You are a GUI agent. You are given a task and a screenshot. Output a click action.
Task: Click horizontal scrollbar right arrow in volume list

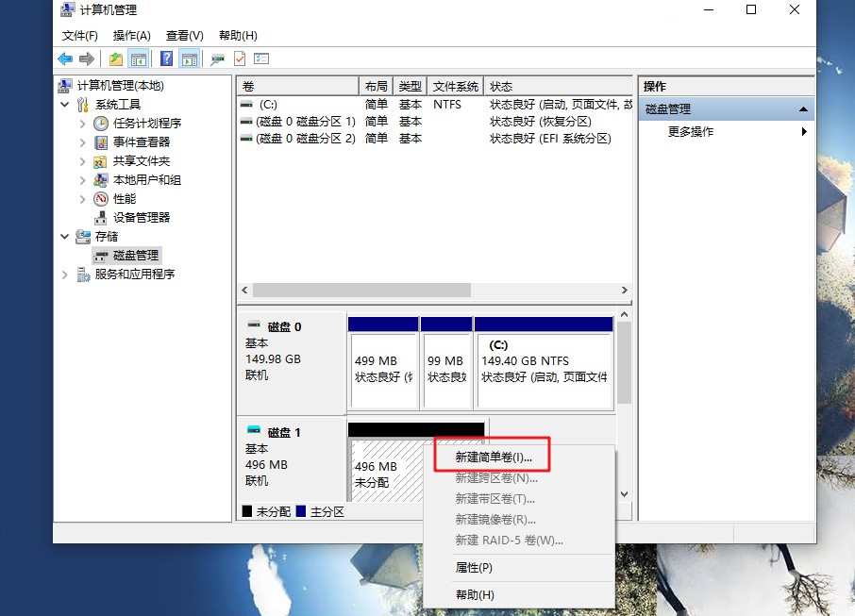(x=625, y=290)
